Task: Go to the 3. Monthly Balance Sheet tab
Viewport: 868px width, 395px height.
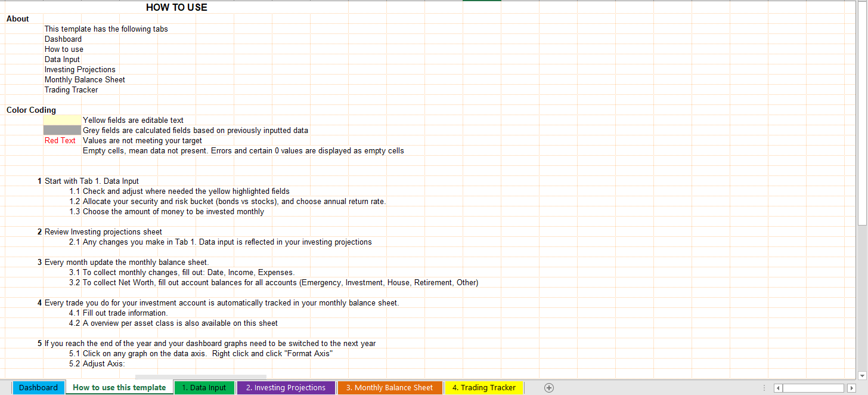Action: coord(389,388)
